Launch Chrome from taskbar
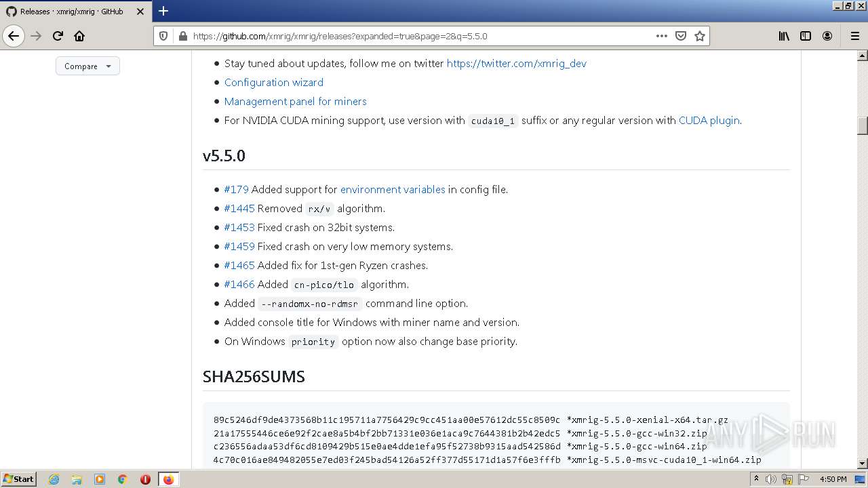 [x=123, y=479]
